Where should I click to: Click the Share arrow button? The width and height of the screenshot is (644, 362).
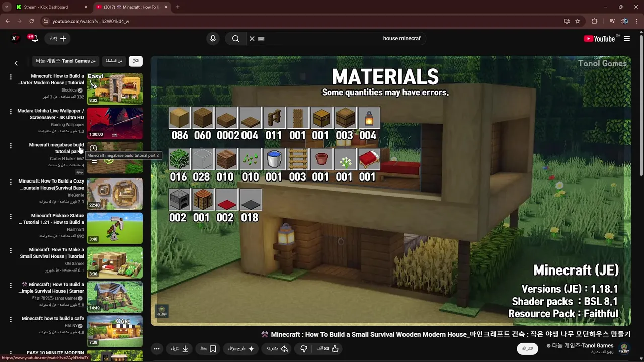pos(277,348)
